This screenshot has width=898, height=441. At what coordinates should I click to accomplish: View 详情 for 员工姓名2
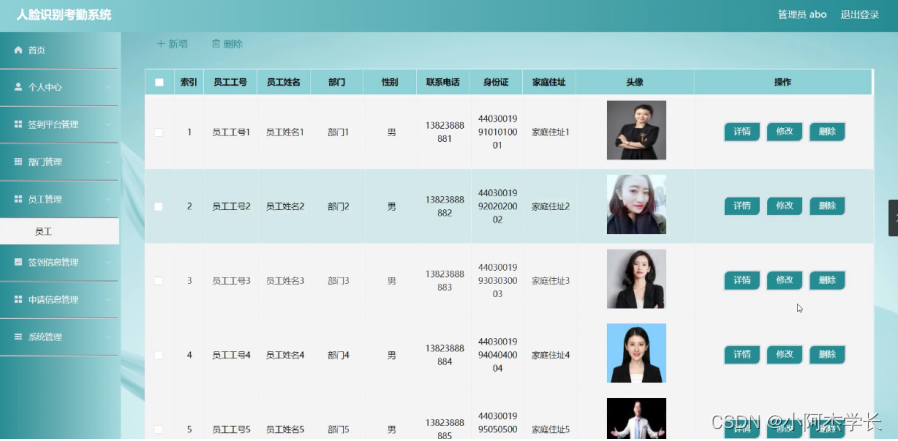coord(742,206)
